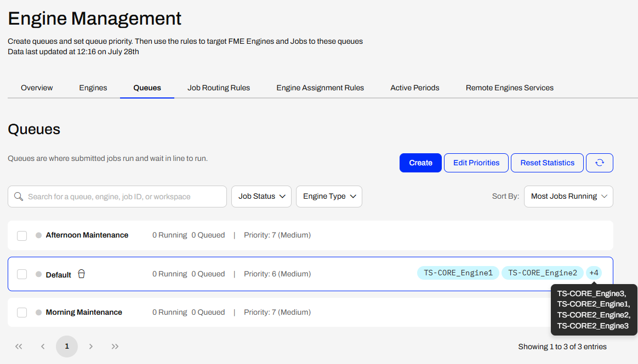
Task: Click 0 Running on Afternoon Maintenance row
Action: (x=170, y=235)
